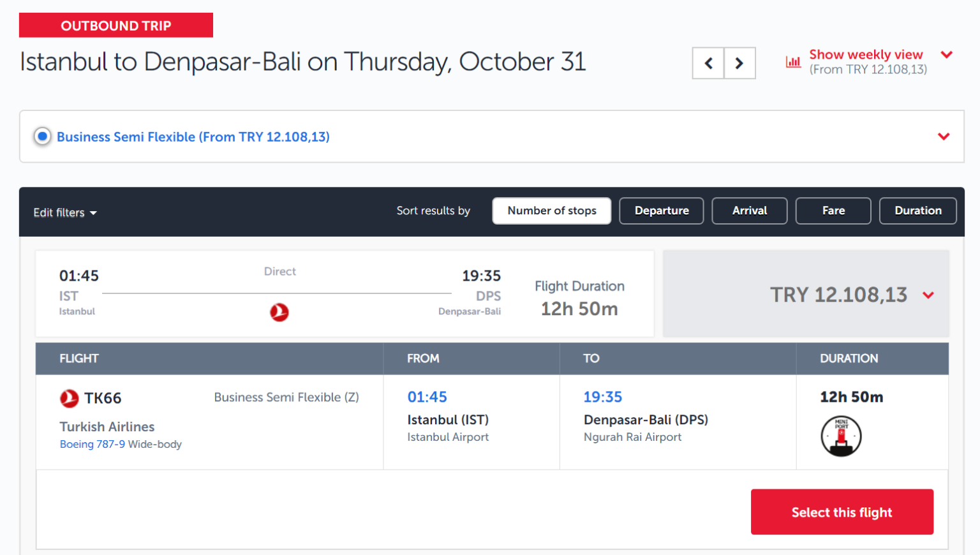Click the red OUTBOUND TRIP banner
This screenshot has height=555, width=980.
pos(115,25)
